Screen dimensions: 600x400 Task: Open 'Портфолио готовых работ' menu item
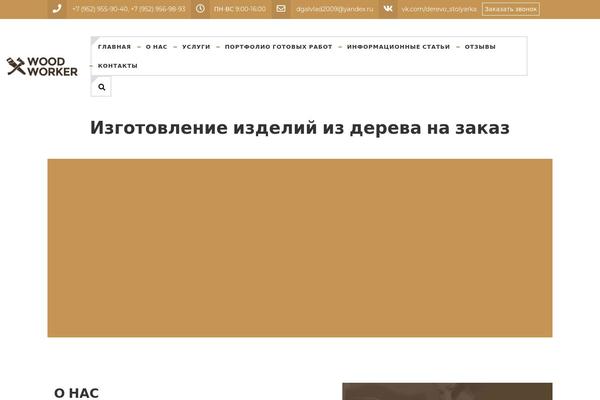[279, 47]
